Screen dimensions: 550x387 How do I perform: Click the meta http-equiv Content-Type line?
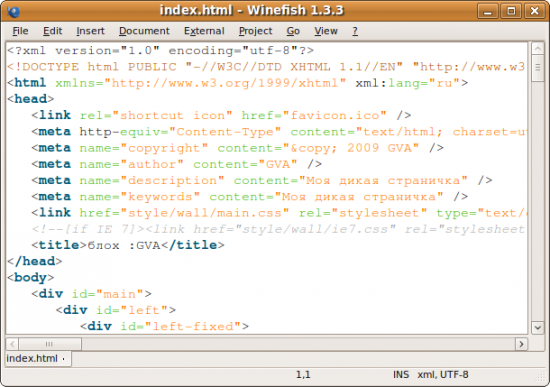tap(279, 132)
